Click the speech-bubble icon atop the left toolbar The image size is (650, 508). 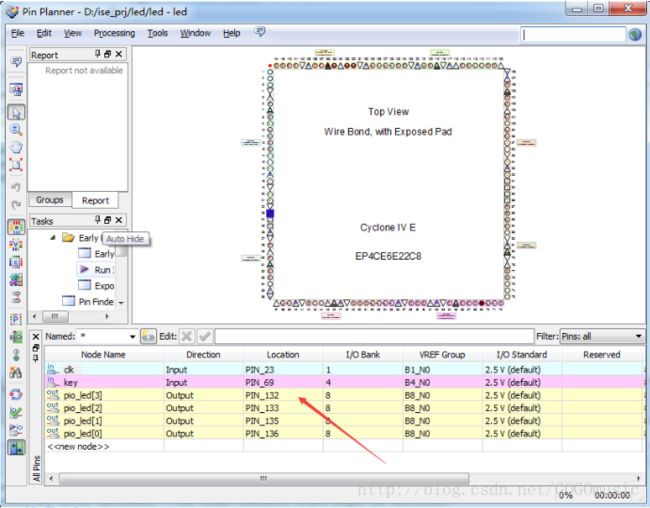(x=16, y=62)
